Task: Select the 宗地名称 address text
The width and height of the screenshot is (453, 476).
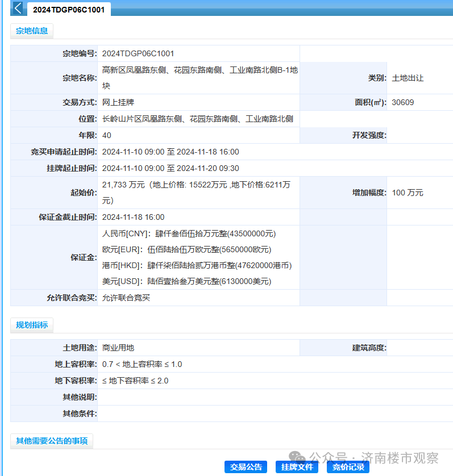Action: (200, 78)
